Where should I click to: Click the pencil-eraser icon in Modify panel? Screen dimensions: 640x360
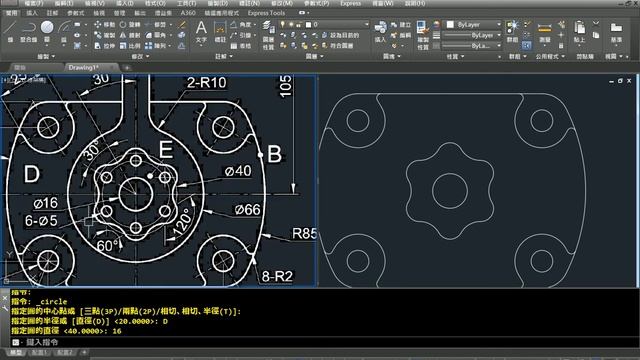(x=182, y=25)
